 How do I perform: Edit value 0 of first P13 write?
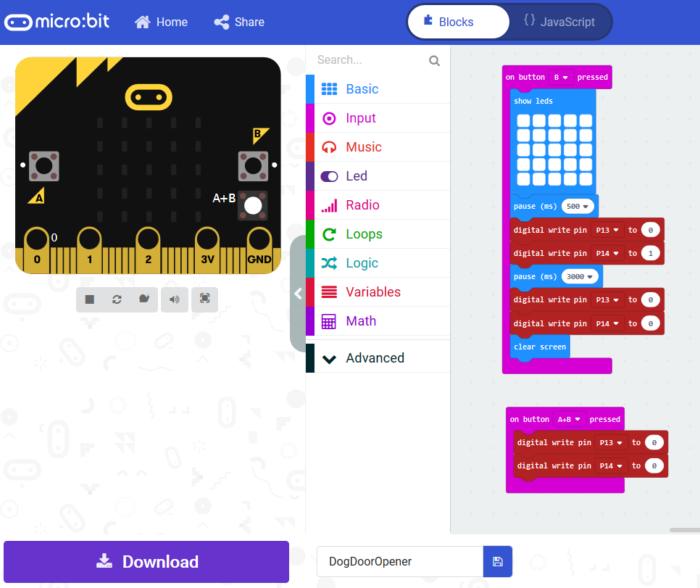tap(651, 230)
